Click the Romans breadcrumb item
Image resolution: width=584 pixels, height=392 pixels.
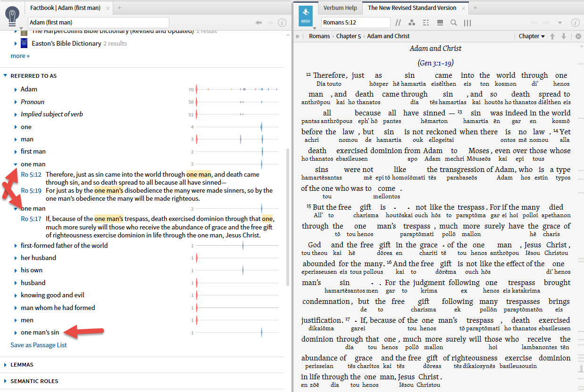click(319, 36)
